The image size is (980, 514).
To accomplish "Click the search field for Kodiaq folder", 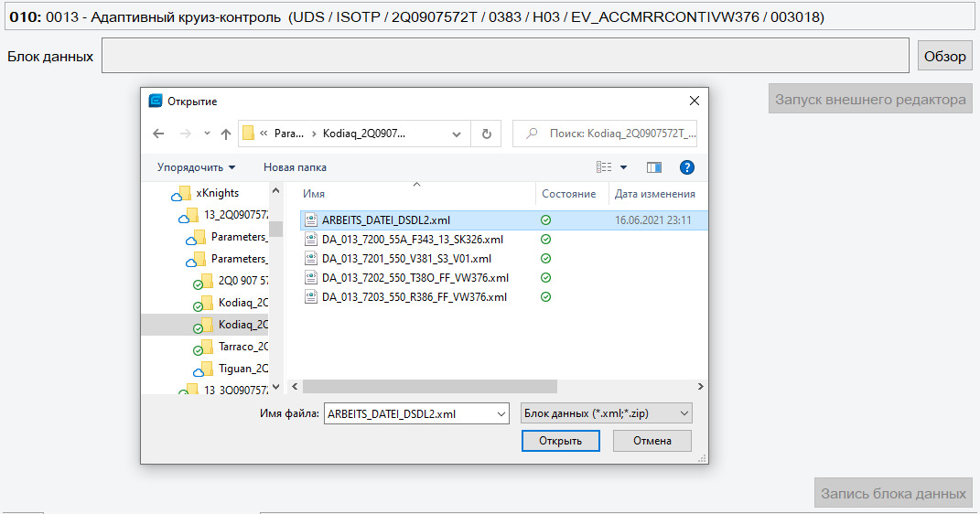I will tap(604, 134).
